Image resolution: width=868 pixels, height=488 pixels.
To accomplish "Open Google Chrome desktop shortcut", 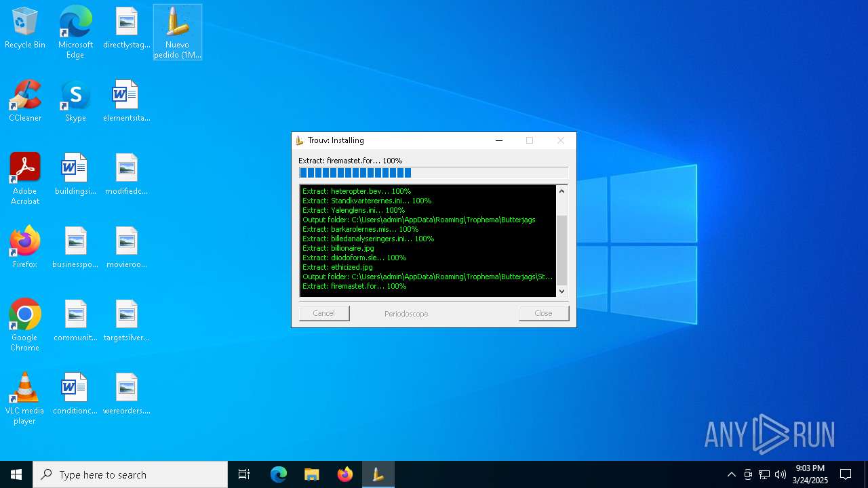I will 25,325.
